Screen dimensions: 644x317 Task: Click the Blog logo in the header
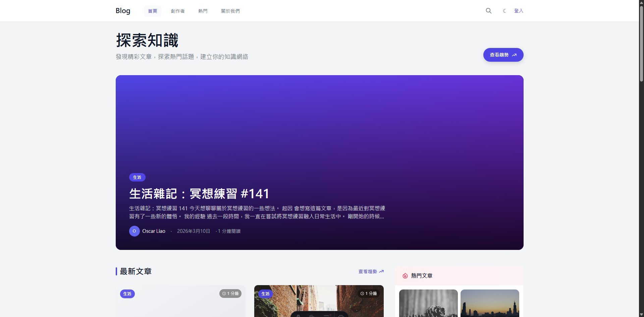(123, 10)
